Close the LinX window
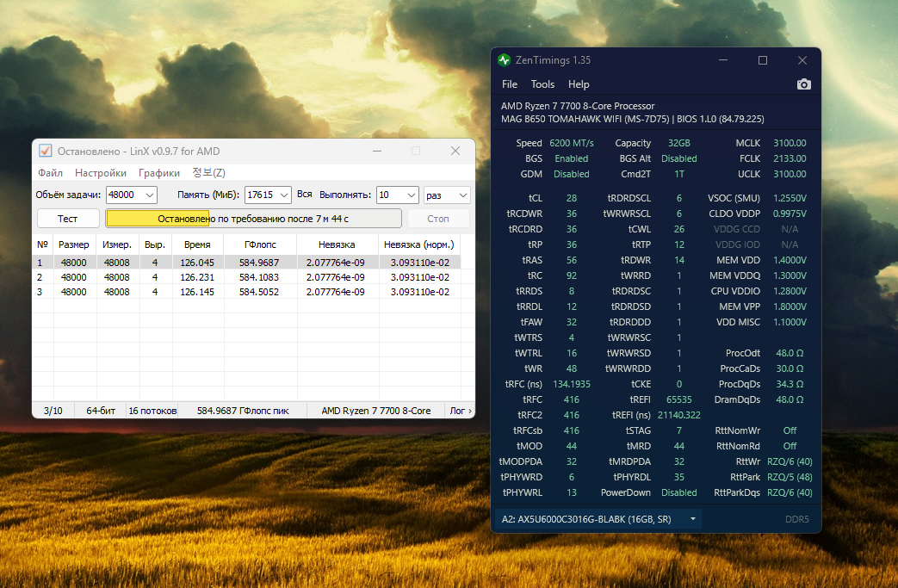The width and height of the screenshot is (898, 588). point(455,152)
